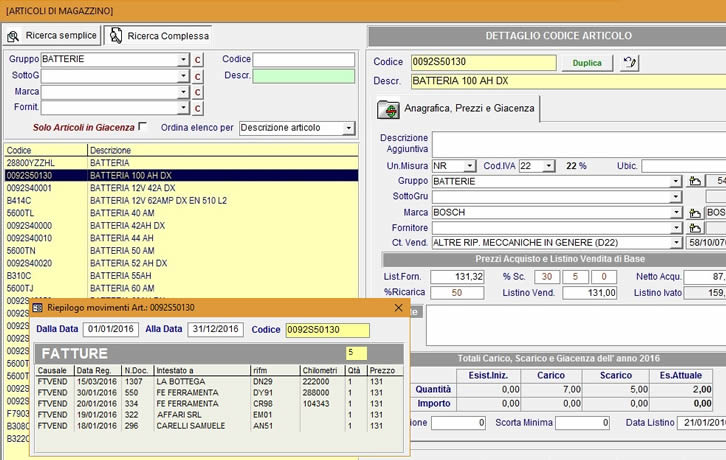This screenshot has width=726, height=460.
Task: Click the folder icon beside detail Gruppo field
Action: 696,182
